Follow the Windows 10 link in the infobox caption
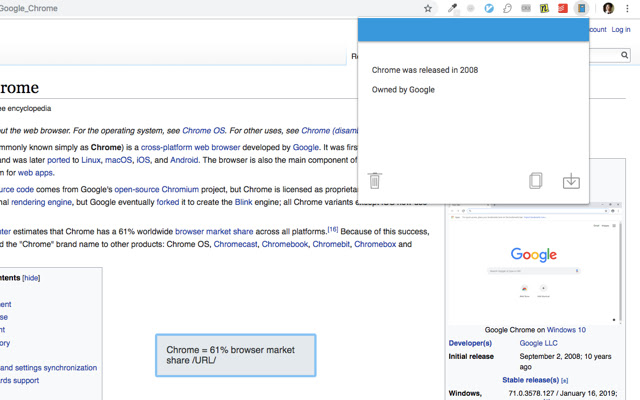The height and width of the screenshot is (400, 640). click(566, 330)
